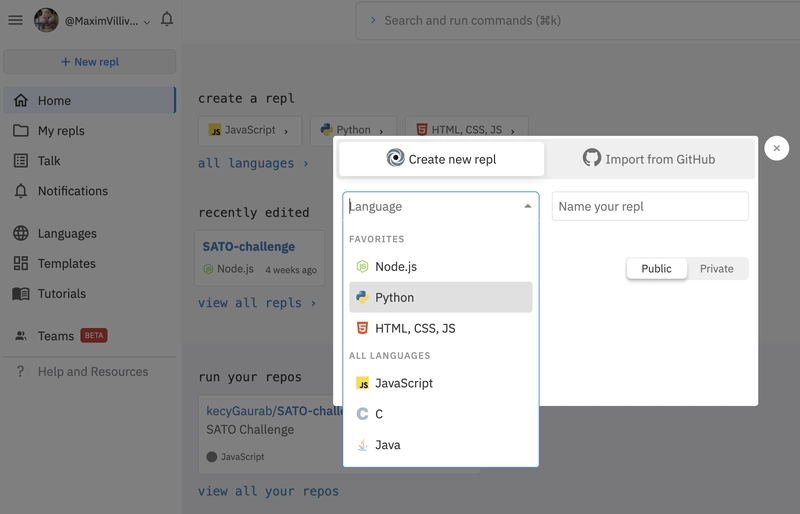Click the HTML5 shield icon in dropdown

(362, 328)
